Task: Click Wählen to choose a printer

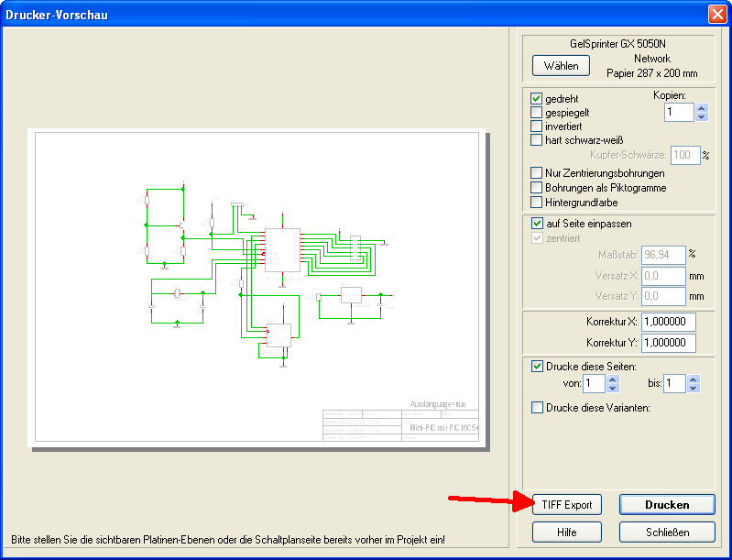Action: click(561, 66)
